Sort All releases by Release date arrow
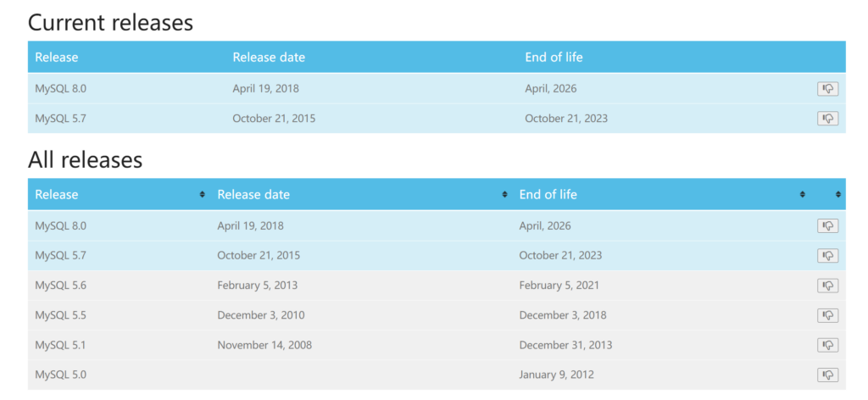868x400 pixels. [x=504, y=195]
